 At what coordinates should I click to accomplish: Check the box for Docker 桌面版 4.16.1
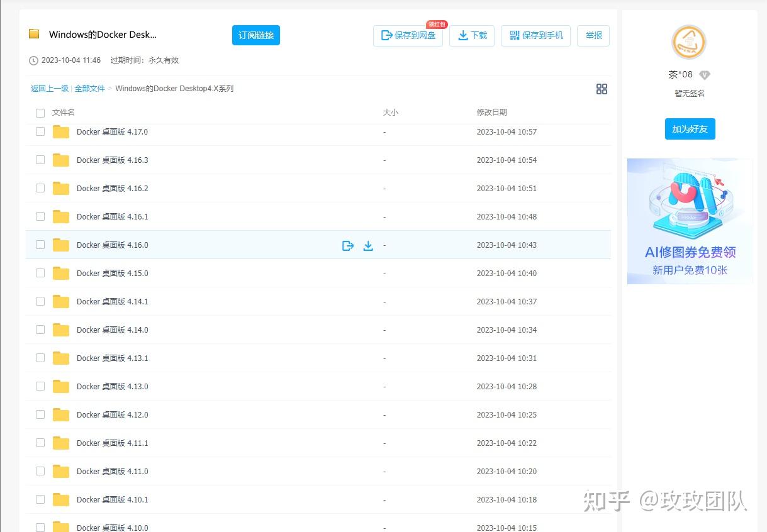[x=40, y=216]
